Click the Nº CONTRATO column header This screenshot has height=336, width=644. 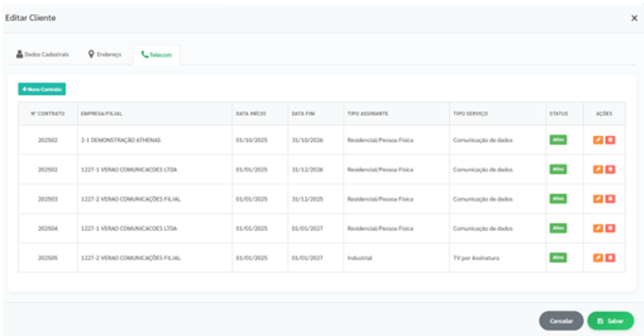(48, 113)
